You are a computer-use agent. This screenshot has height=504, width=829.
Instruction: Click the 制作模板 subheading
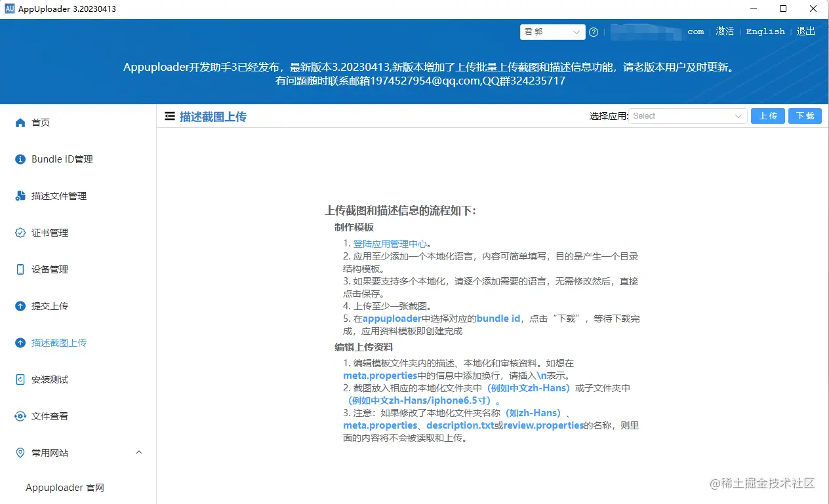(x=354, y=227)
